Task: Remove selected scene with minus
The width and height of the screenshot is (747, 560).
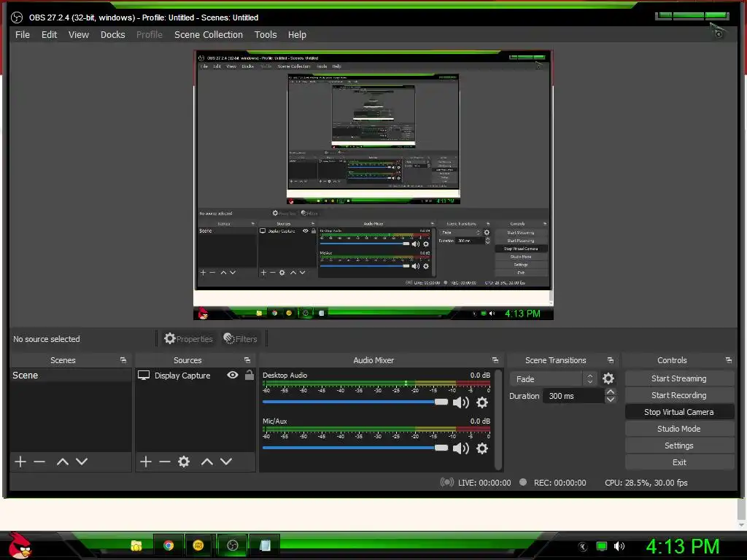Action: (39, 462)
